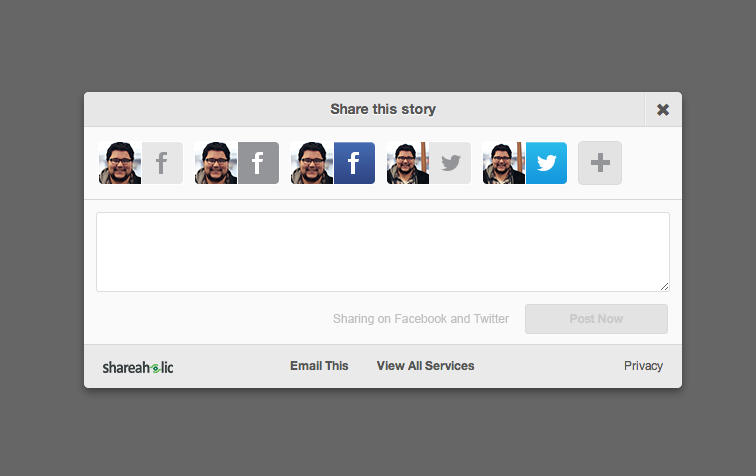Viewport: 756px width, 476px height.
Task: Toggle the blue Twitter account icon
Action: coord(546,163)
